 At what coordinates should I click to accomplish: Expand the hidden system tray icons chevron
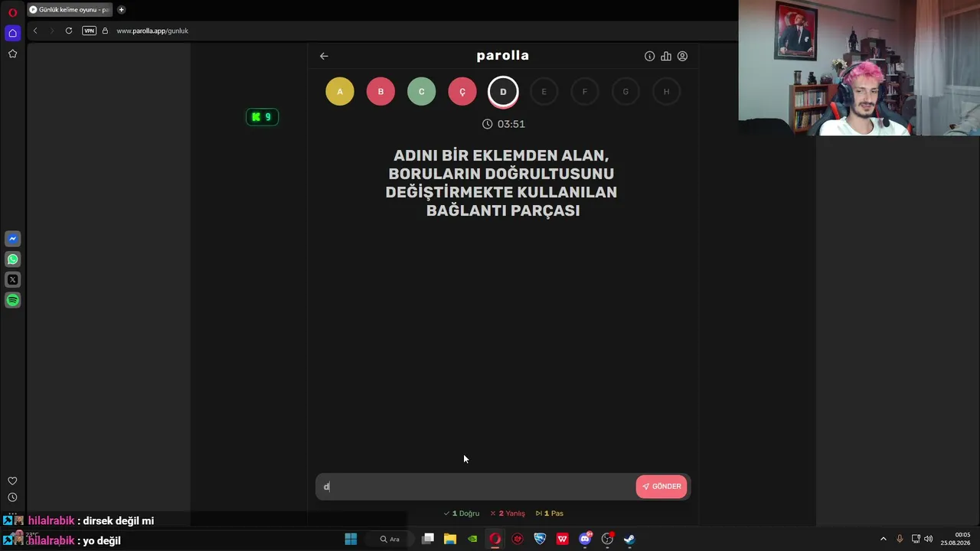click(x=884, y=539)
